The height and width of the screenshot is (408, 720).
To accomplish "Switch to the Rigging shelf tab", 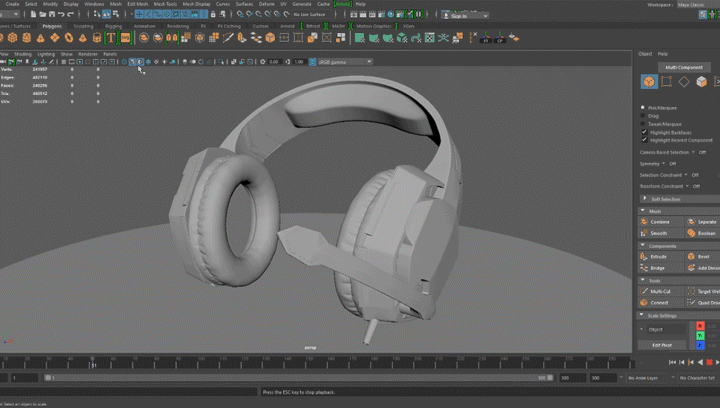I will tap(113, 26).
